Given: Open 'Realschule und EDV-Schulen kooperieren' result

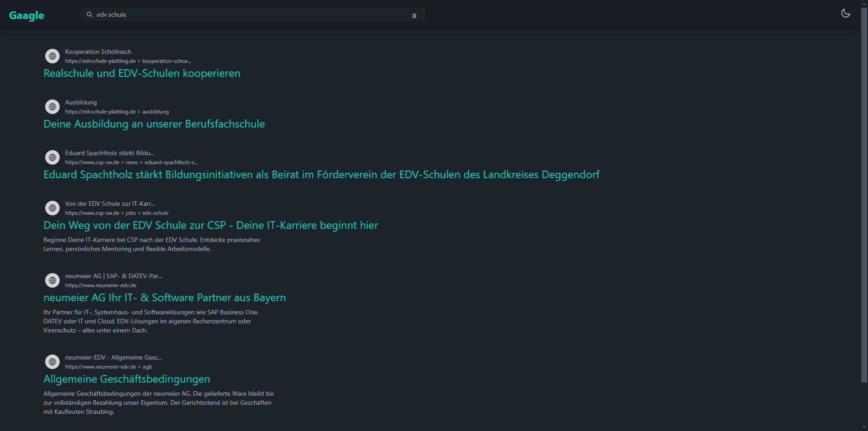Looking at the screenshot, I should pyautogui.click(x=142, y=73).
